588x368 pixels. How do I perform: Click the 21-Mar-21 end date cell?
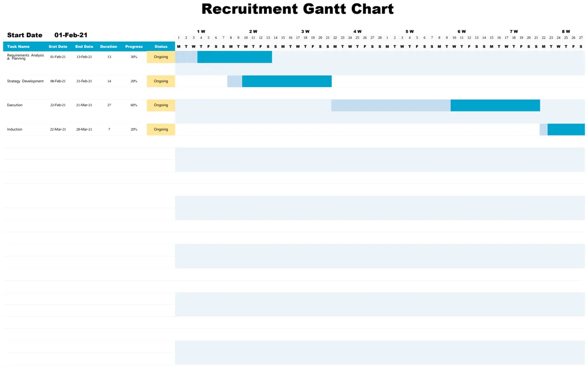[84, 105]
